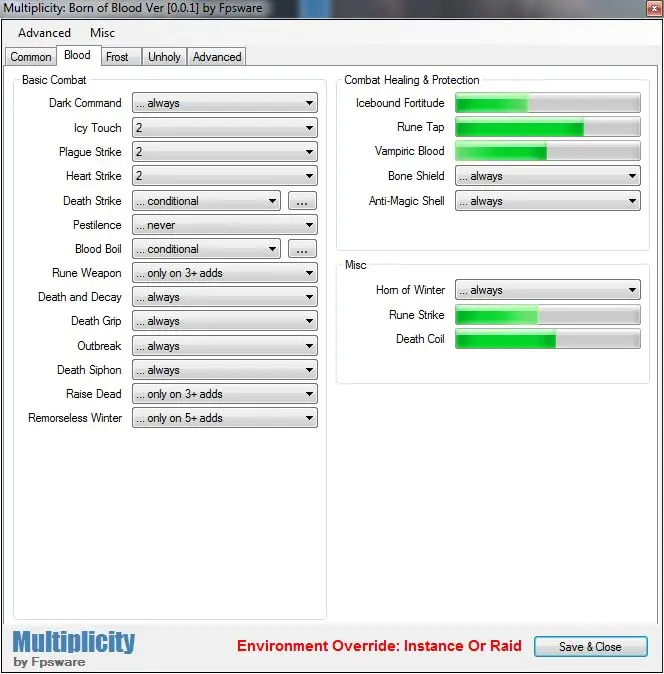This screenshot has height=674, width=664.
Task: Click the Save & Close button
Action: click(x=591, y=646)
